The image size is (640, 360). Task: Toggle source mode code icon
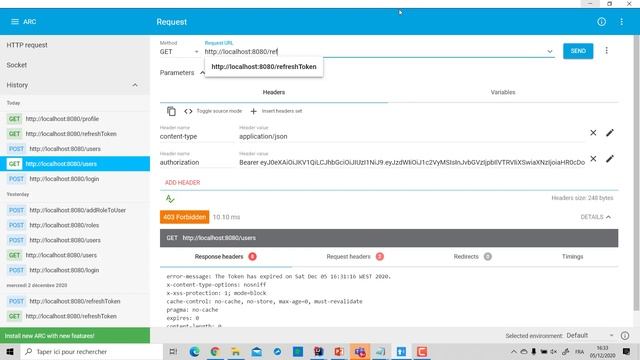188,111
